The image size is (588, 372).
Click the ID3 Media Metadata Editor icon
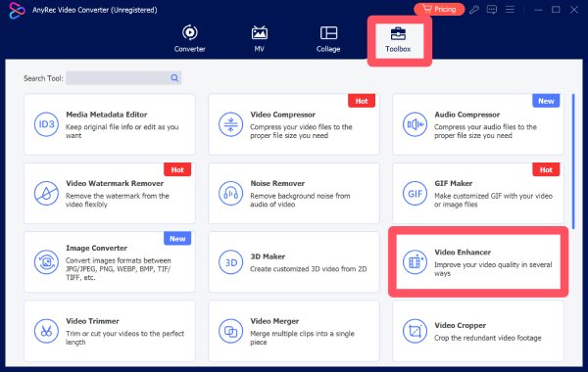[x=46, y=124]
